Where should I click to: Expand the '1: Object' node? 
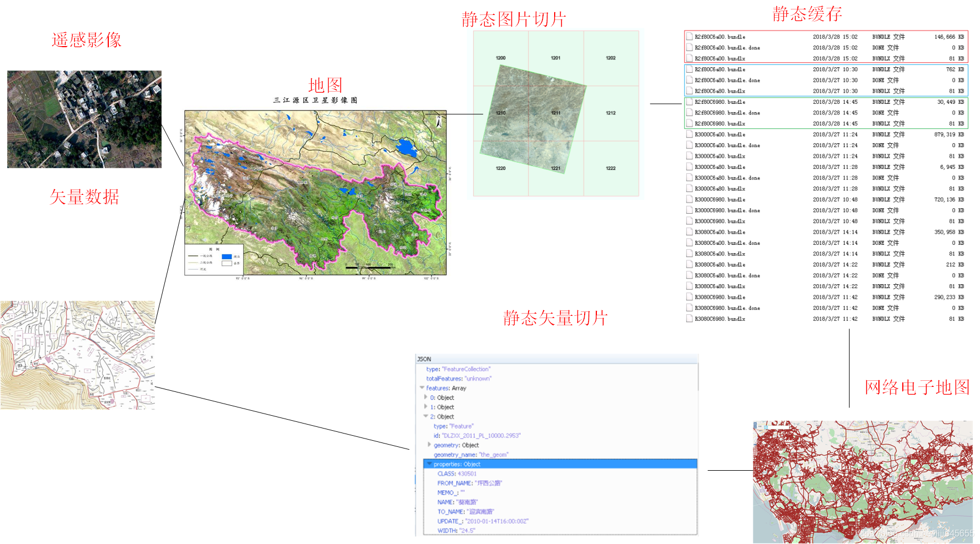[x=425, y=407]
